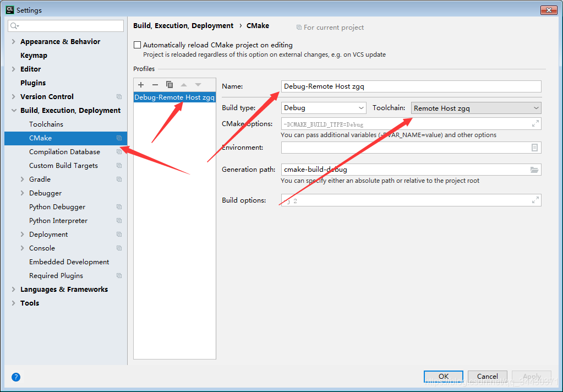Click the CLion logo in title bar
The width and height of the screenshot is (563, 392).
coord(10,10)
